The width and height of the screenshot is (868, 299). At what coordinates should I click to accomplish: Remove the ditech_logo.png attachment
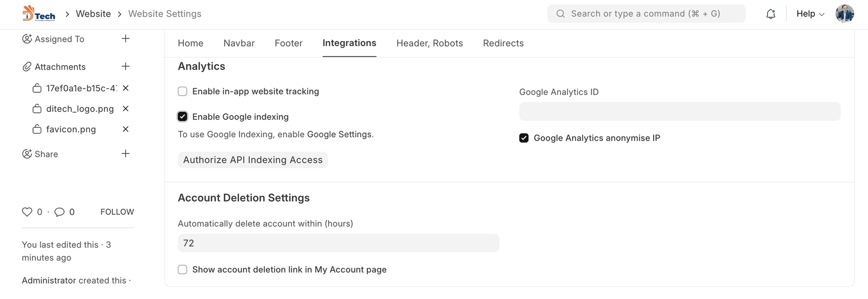[125, 109]
